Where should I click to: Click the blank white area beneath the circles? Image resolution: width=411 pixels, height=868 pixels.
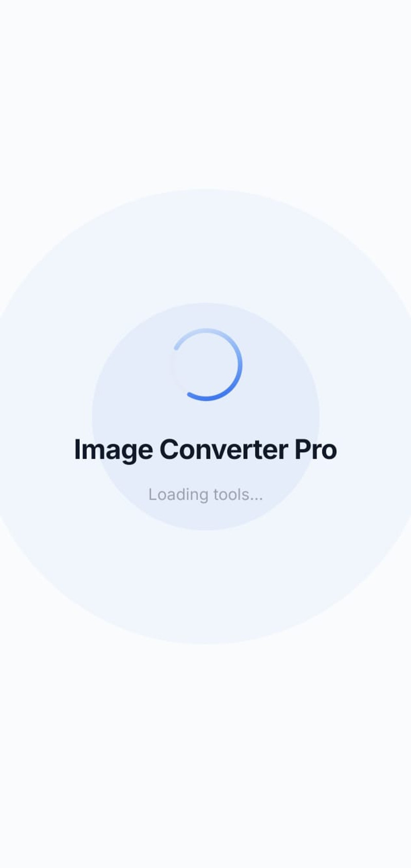coord(206,755)
